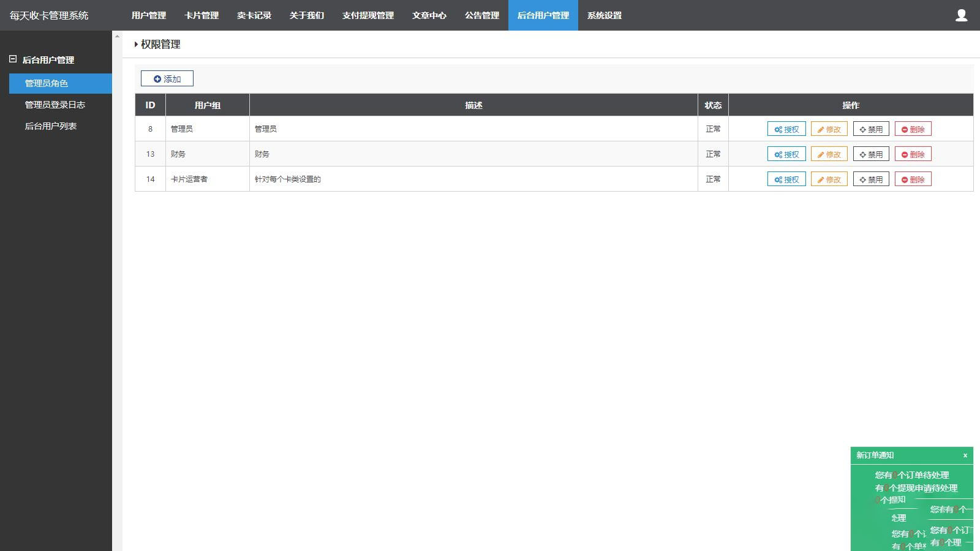The width and height of the screenshot is (980, 551).
Task: Open the 用户管理 top menu
Action: (149, 15)
